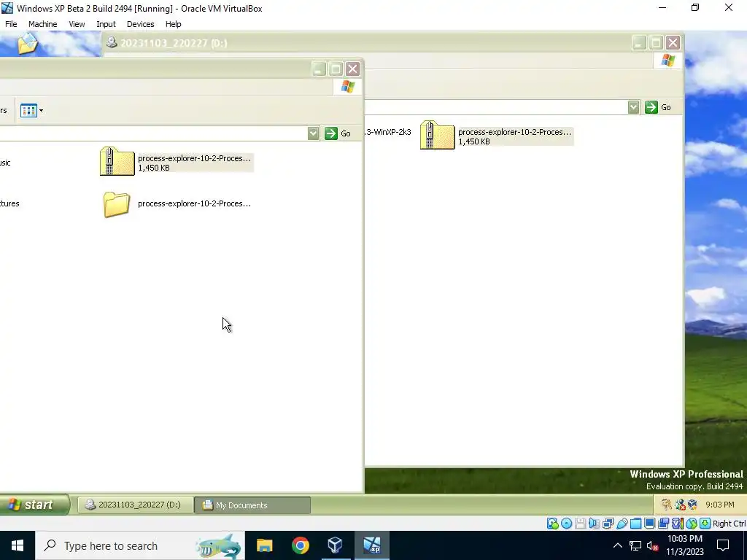Open the Windows notification center
The height and width of the screenshot is (560, 747).
click(723, 545)
